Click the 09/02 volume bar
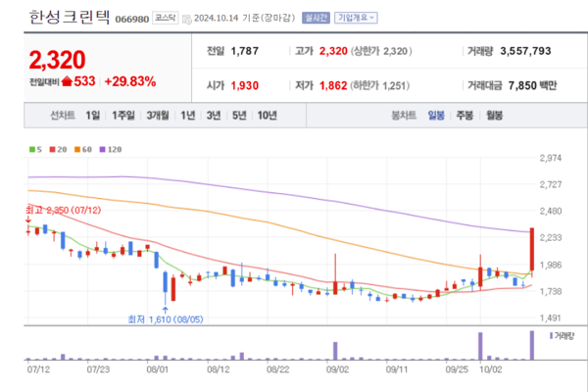This screenshot has height=392, width=588. tap(335, 351)
